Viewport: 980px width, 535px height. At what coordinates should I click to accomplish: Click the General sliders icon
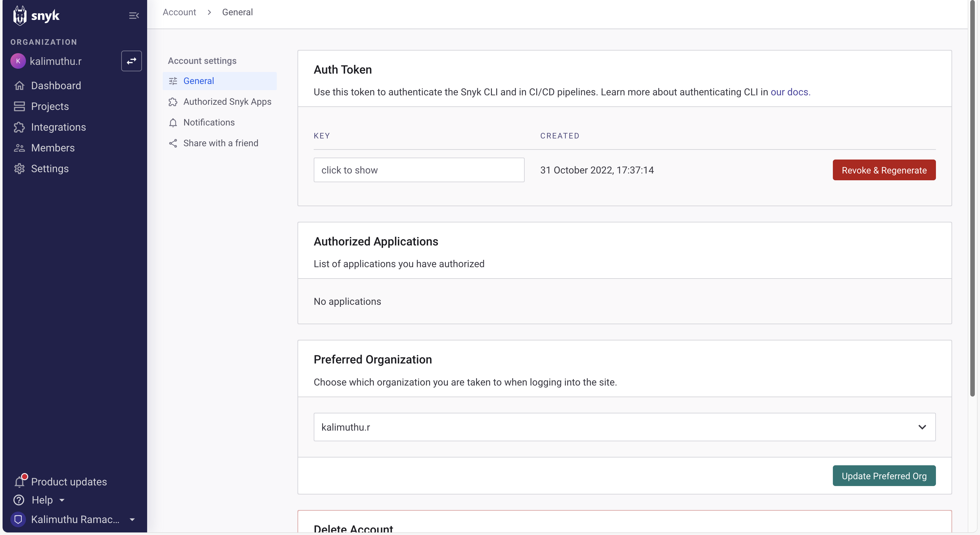pos(173,81)
